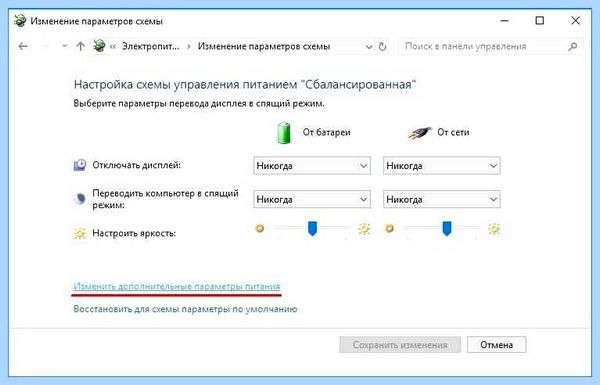Click the brightness sun icon beside Настроить яркость

80,233
